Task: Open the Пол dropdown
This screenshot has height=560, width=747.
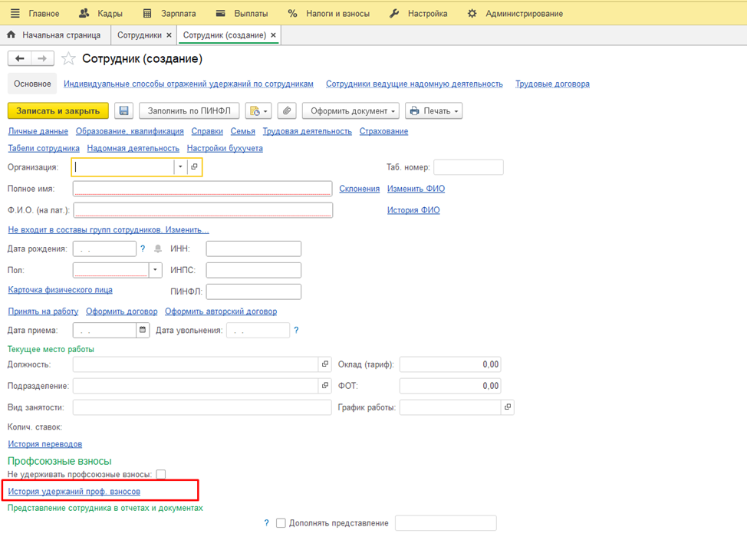Action: pos(156,270)
